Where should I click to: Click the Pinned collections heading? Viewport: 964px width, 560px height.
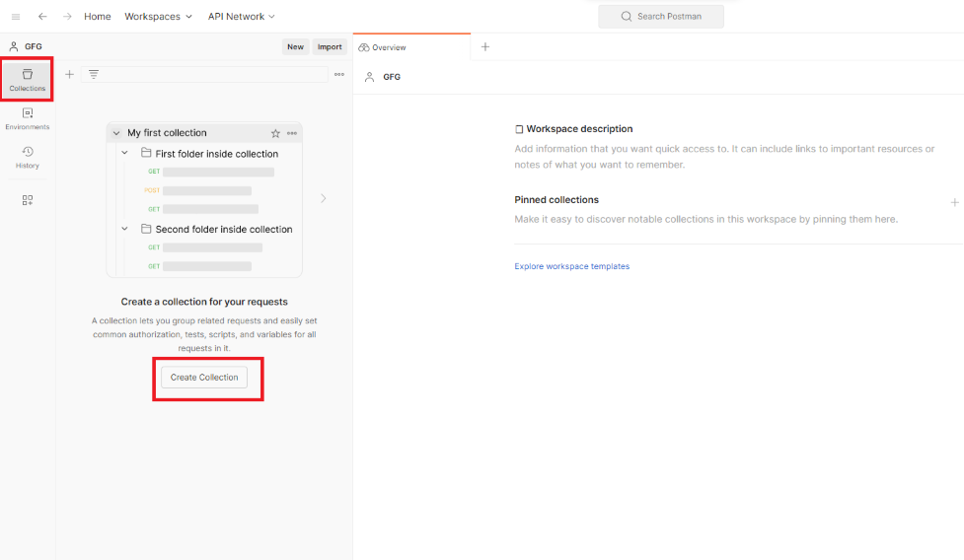pyautogui.click(x=556, y=199)
